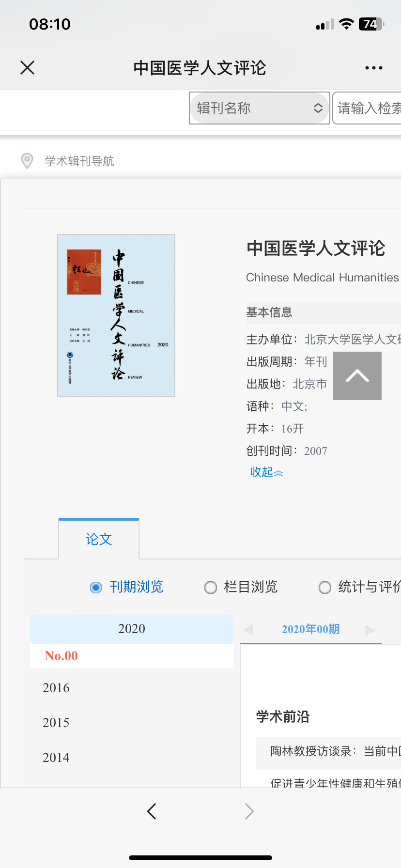The image size is (401, 868).
Task: Expand the 2016 year in issue list
Action: pos(56,688)
